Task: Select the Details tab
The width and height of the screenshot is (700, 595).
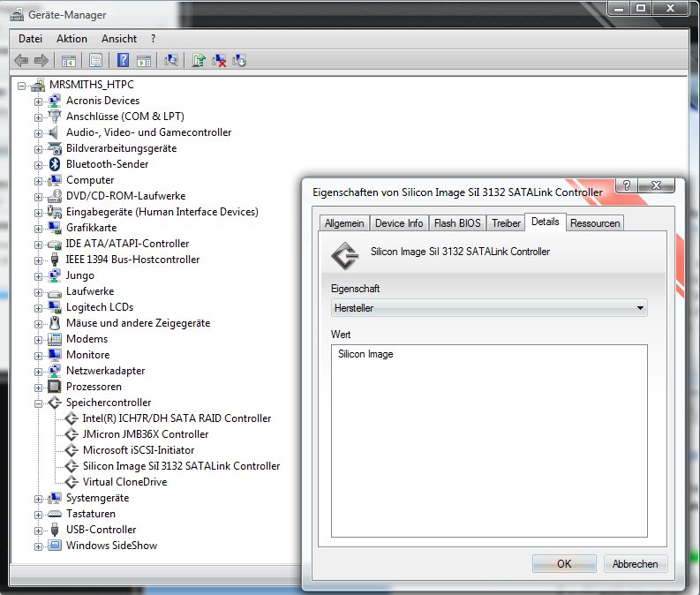Action: pyautogui.click(x=546, y=222)
